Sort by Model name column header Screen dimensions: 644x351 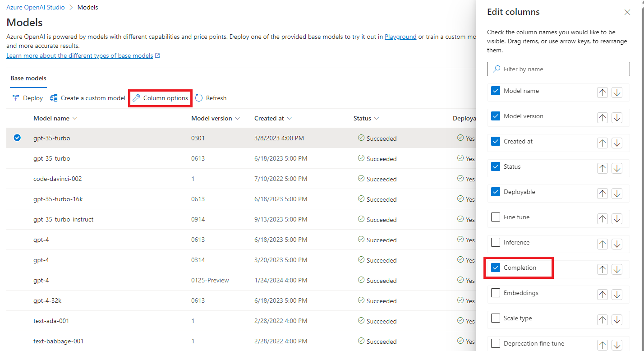click(55, 118)
